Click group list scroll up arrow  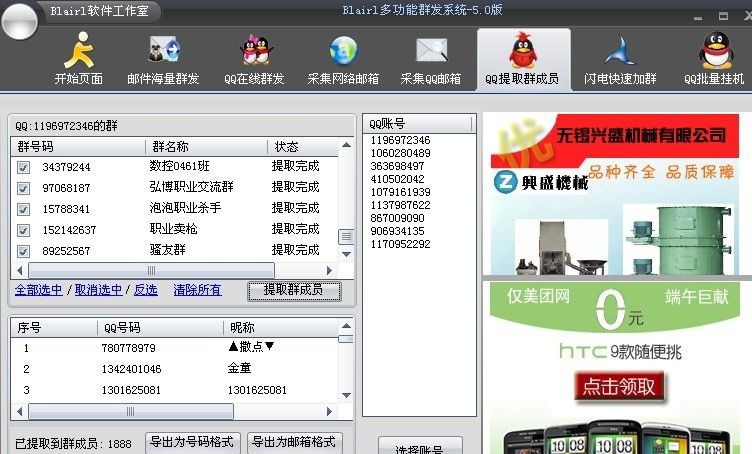click(x=346, y=145)
